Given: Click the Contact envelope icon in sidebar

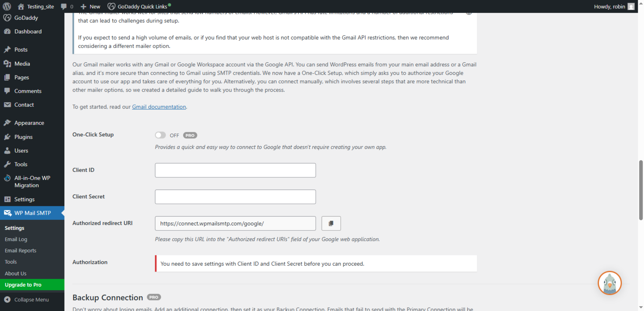Looking at the screenshot, I should 8,105.
